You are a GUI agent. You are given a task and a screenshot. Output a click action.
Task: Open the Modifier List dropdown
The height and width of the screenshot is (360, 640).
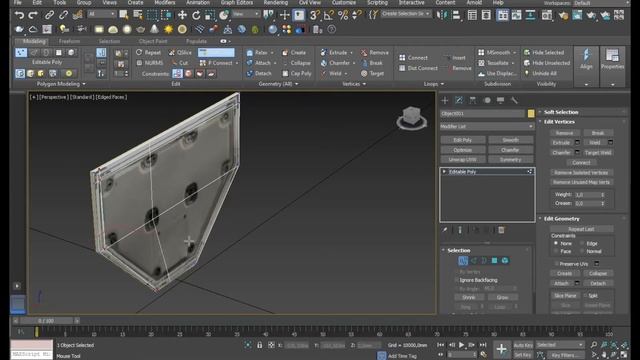[x=487, y=127]
